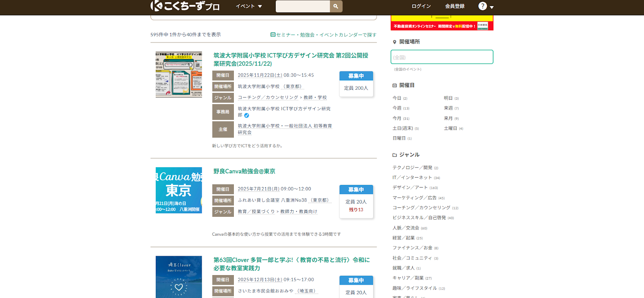Open venue 筑波大学附属小学校 link
The image size is (644, 298).
pyautogui.click(x=258, y=86)
